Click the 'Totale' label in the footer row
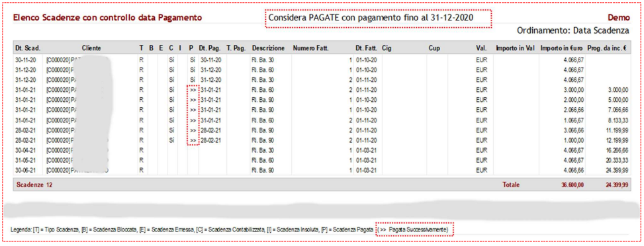The height and width of the screenshot is (246, 644). [x=511, y=185]
